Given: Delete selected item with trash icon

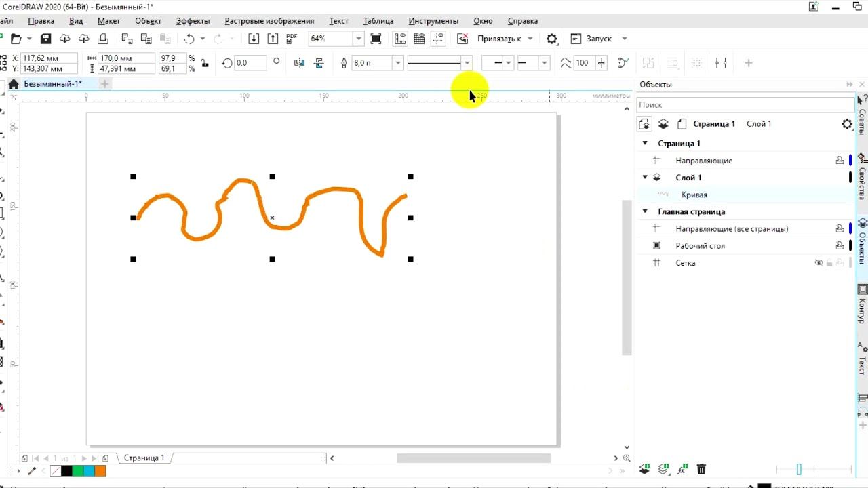Looking at the screenshot, I should tap(701, 469).
